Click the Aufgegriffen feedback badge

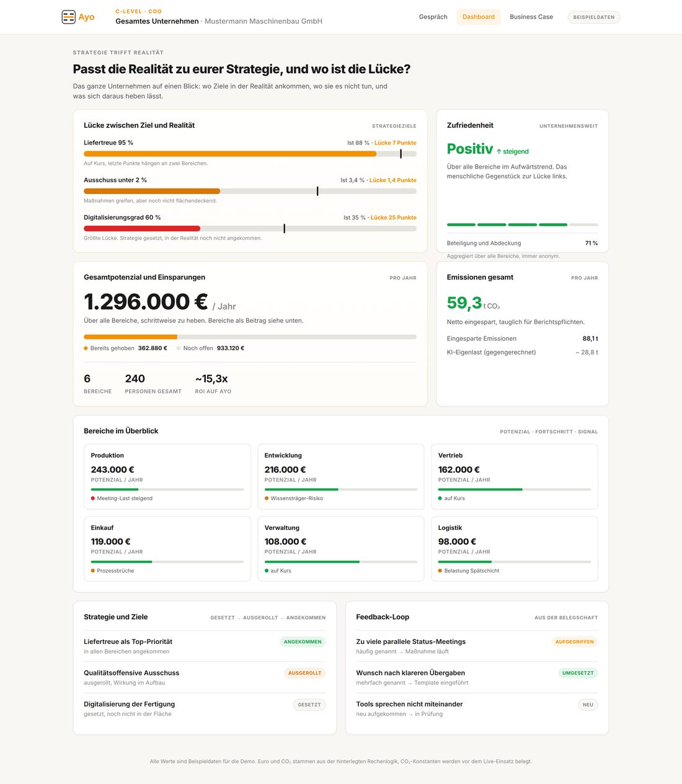575,642
